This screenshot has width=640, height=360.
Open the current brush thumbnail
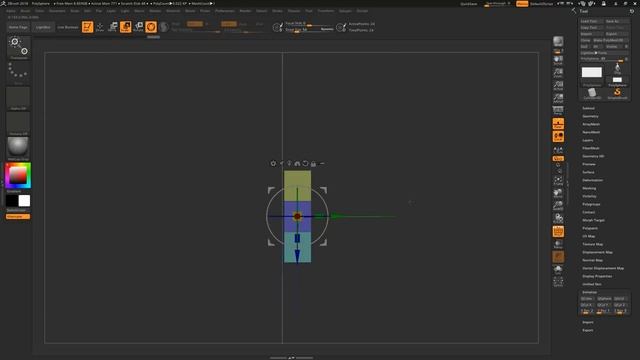[18, 47]
